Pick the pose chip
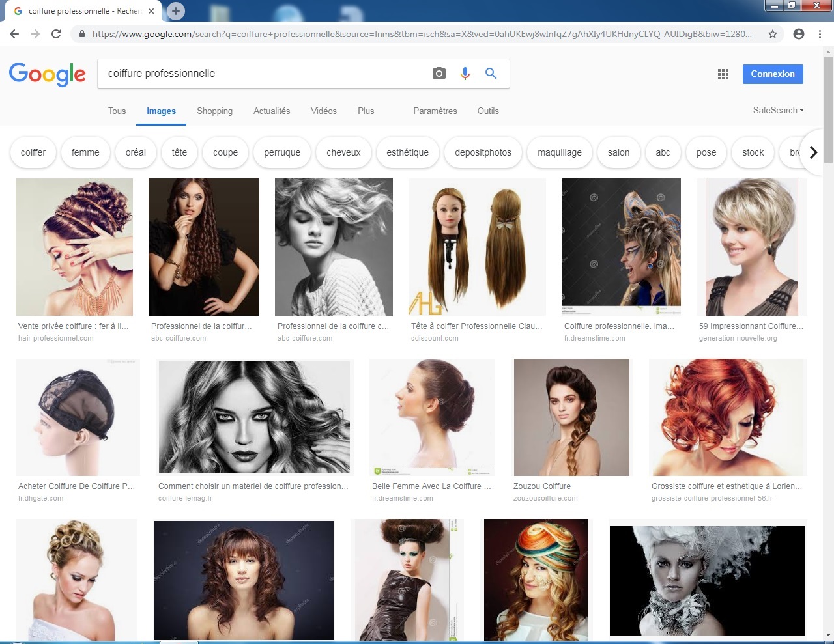Viewport: 834px width, 644px height. [706, 152]
